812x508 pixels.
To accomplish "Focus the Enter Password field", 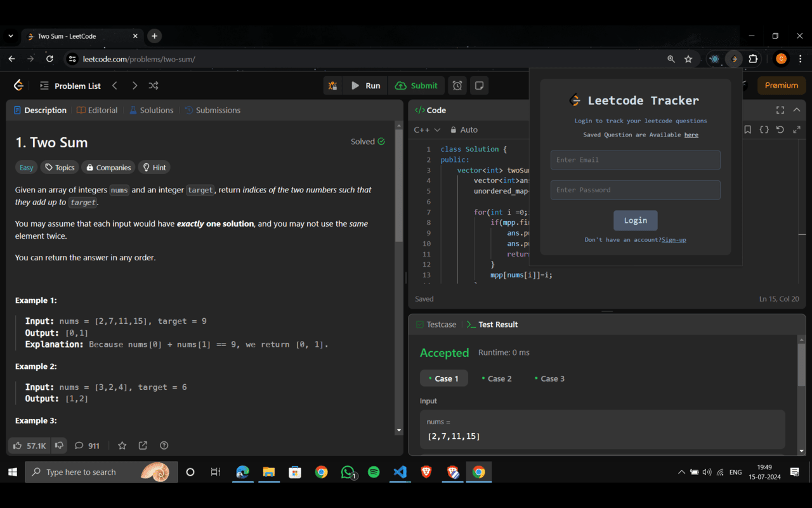I will pyautogui.click(x=635, y=190).
